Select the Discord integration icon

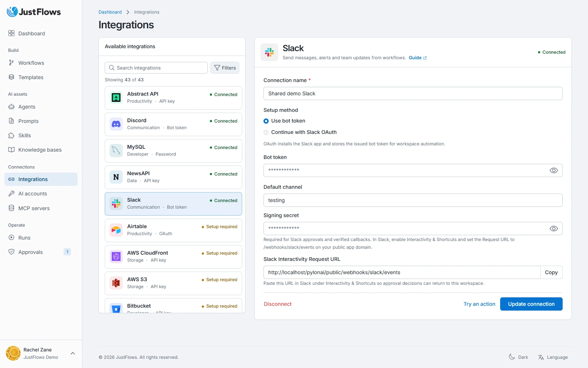coord(116,124)
